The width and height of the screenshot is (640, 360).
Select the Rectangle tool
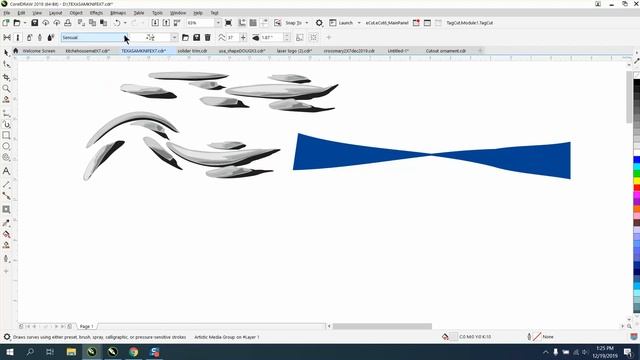(x=6, y=135)
